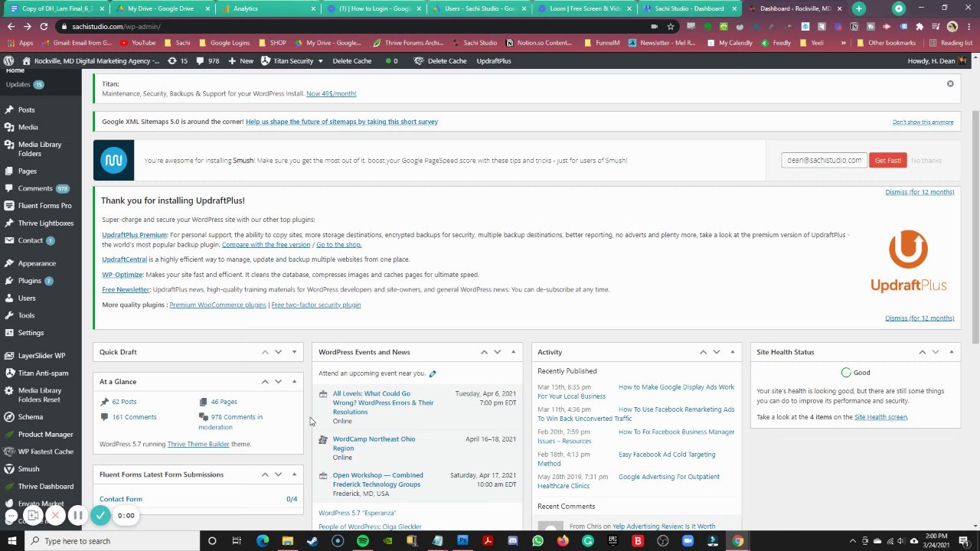Image resolution: width=980 pixels, height=551 pixels.
Task: Collapse Fluent Forms Latest Form Submissions panel
Action: click(x=294, y=474)
